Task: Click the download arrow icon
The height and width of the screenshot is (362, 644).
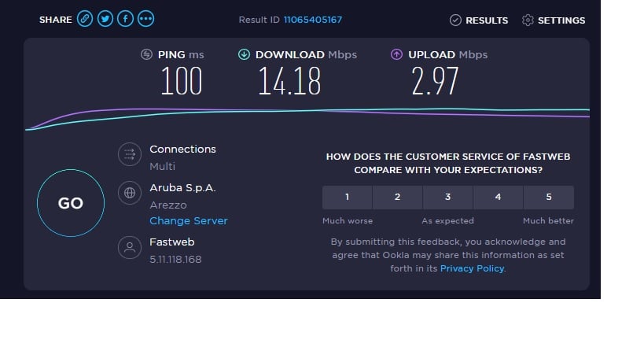Action: pos(244,54)
